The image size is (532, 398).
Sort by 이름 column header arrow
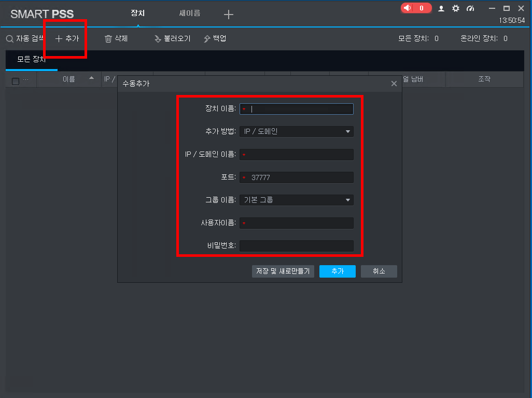click(x=92, y=78)
